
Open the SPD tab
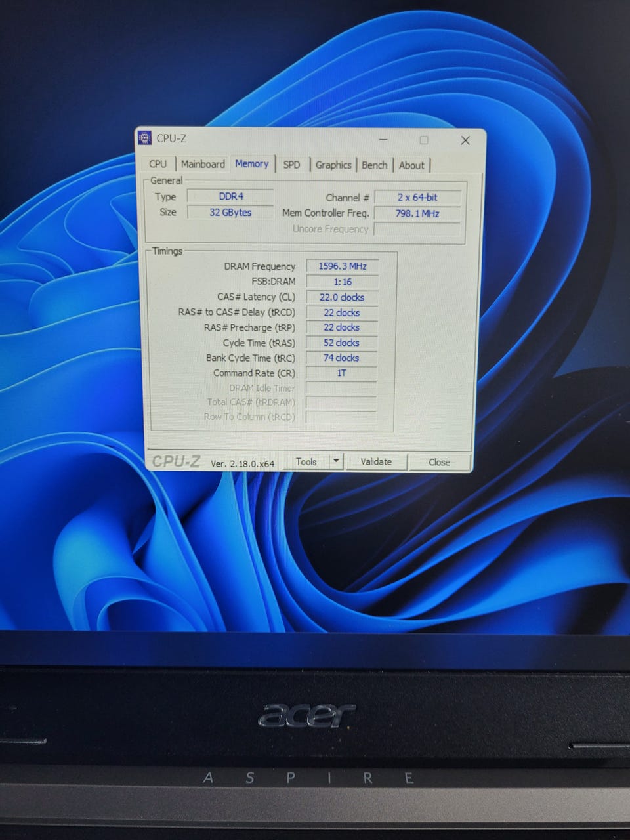pyautogui.click(x=291, y=165)
